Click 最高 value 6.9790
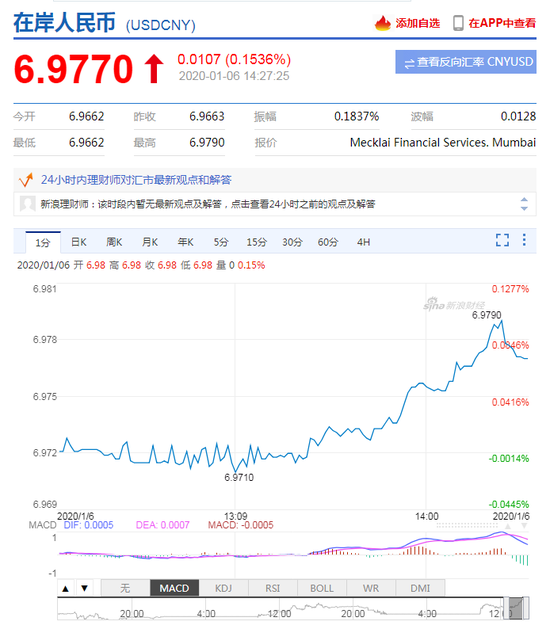This screenshot has height=629, width=550. [x=207, y=142]
